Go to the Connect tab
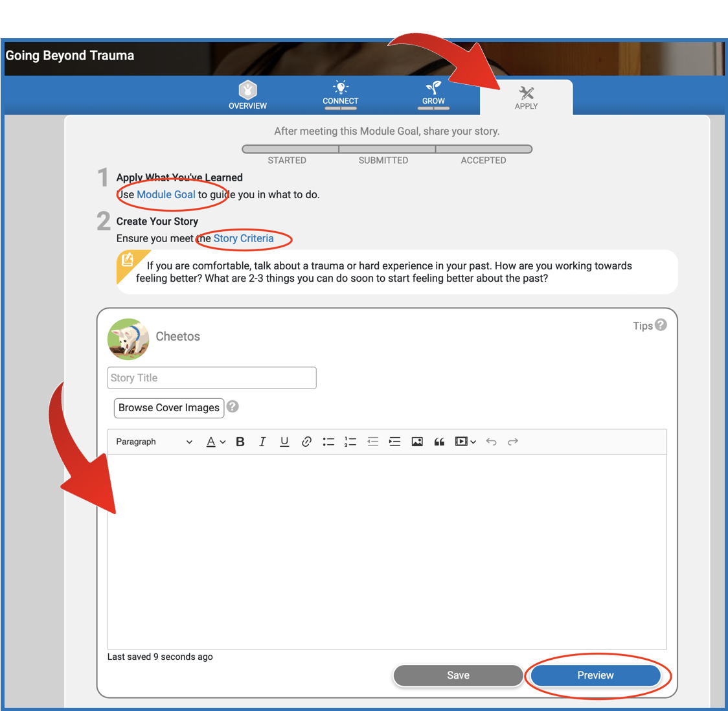The height and width of the screenshot is (711, 728). (341, 94)
